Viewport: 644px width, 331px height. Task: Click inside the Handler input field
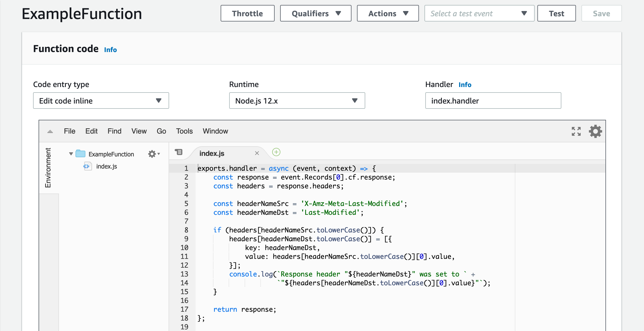click(x=493, y=101)
